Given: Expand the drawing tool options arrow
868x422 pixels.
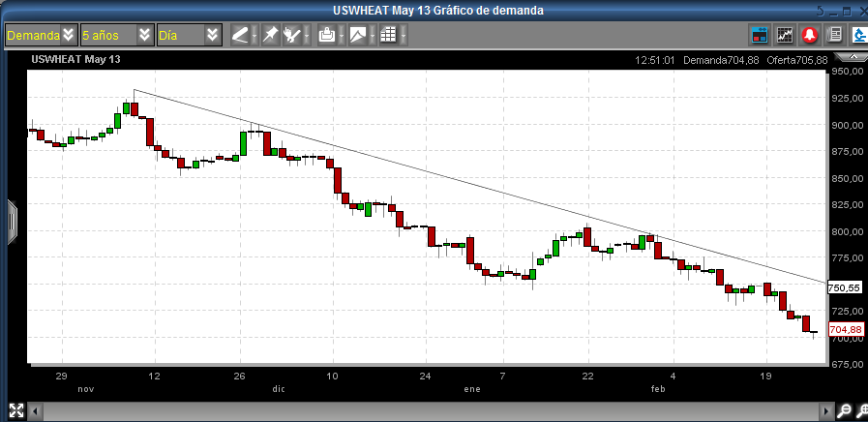Looking at the screenshot, I should click(254, 36).
